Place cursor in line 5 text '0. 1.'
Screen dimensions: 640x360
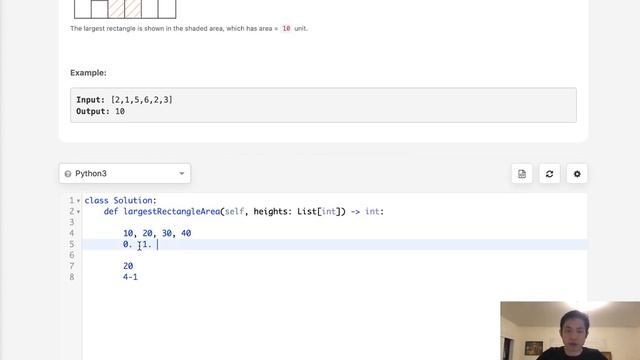(x=137, y=244)
